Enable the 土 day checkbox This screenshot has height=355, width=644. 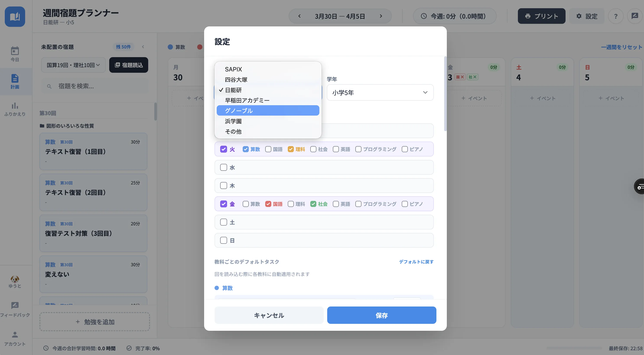[223, 222]
